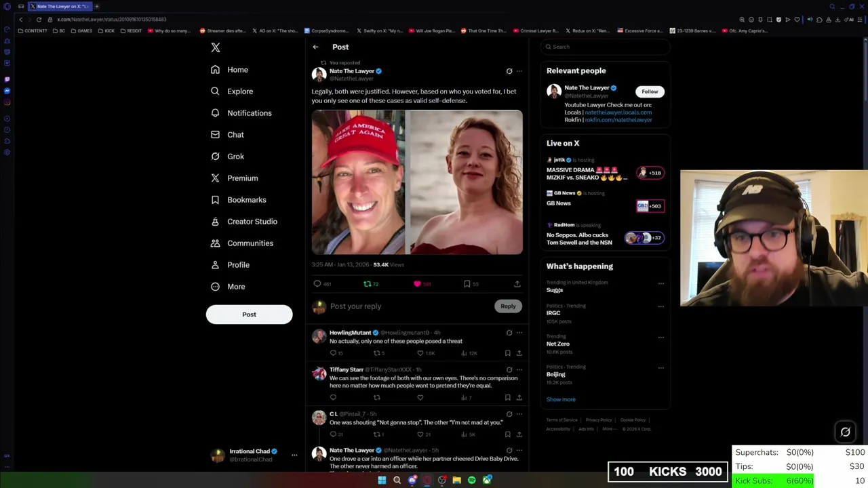
Task: Open a new browser tab
Action: point(97,6)
